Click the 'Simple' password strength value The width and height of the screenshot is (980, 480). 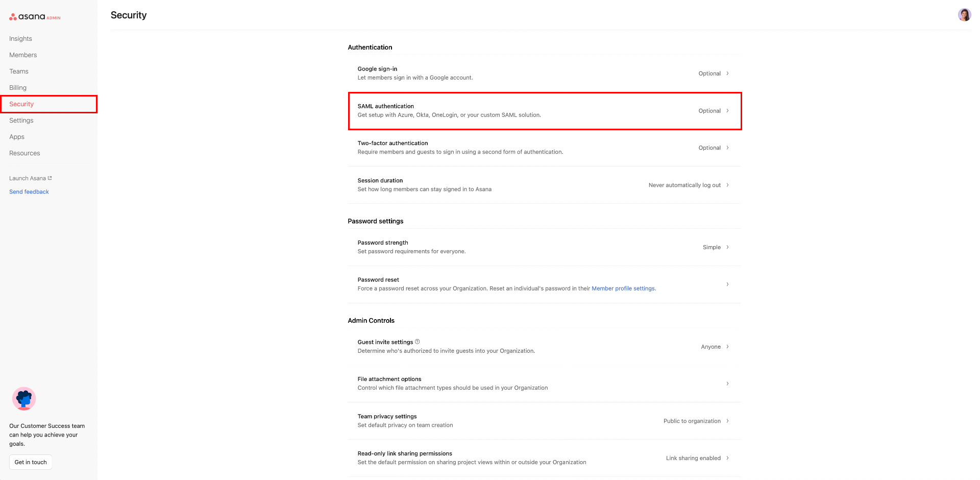712,247
